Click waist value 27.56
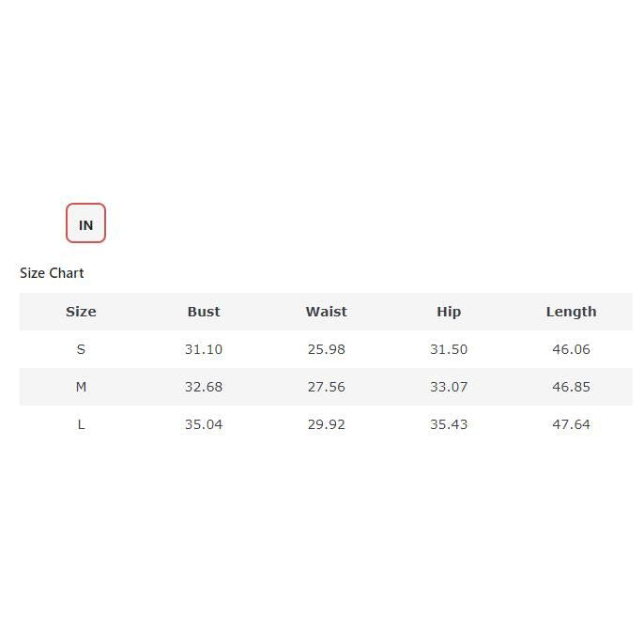Screen dimensions: 644x644 (x=326, y=387)
